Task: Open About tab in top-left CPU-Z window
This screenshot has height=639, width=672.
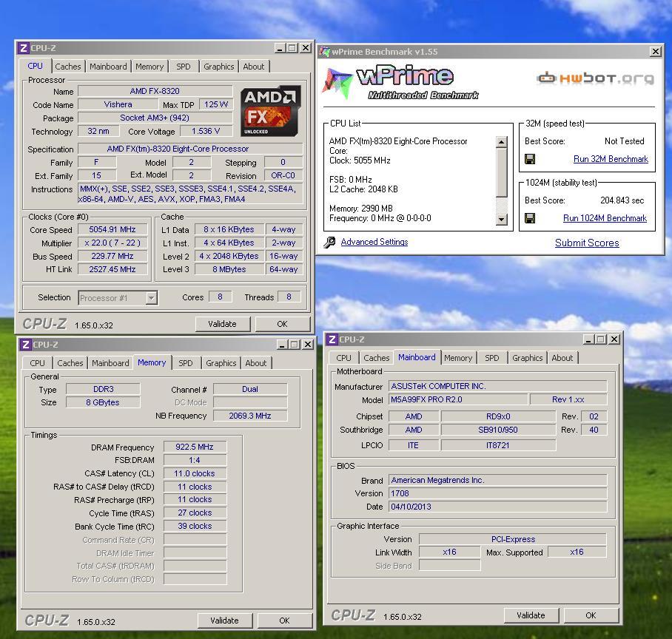Action: pos(254,67)
